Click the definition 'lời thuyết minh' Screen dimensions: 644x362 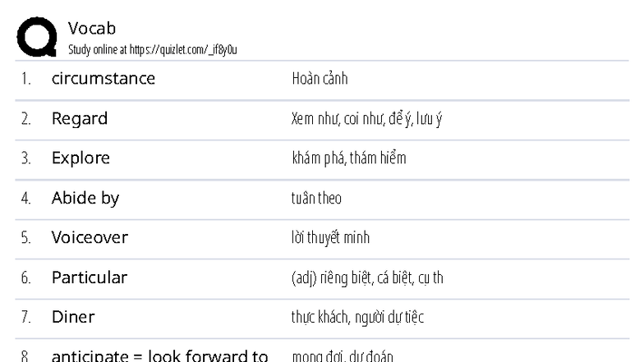pyautogui.click(x=330, y=238)
